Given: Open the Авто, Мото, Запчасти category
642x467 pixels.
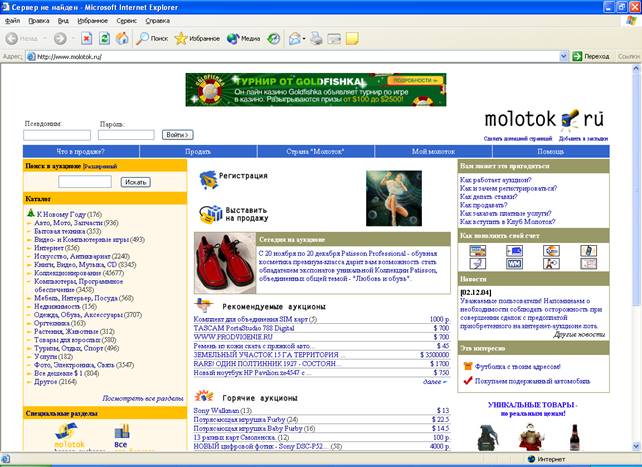Looking at the screenshot, I should (x=76, y=223).
